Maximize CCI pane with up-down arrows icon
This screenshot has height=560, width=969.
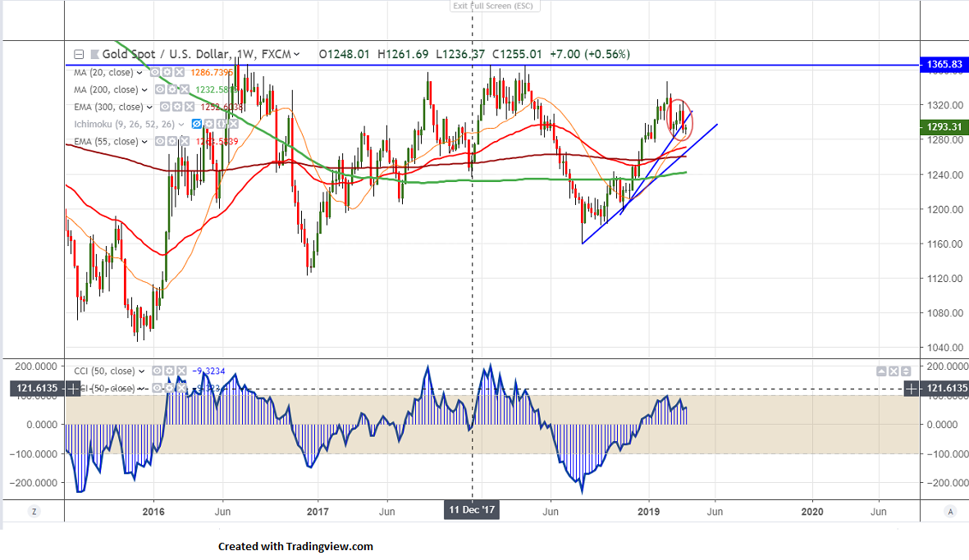click(905, 371)
